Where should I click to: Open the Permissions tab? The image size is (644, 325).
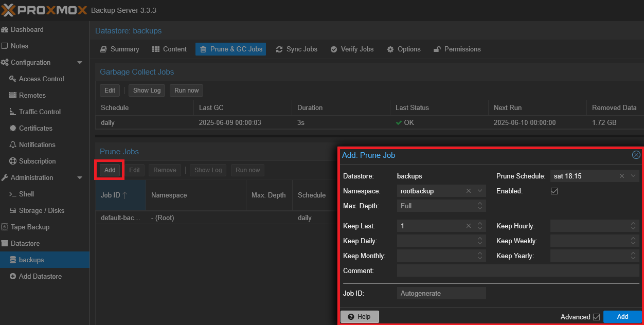tap(457, 49)
